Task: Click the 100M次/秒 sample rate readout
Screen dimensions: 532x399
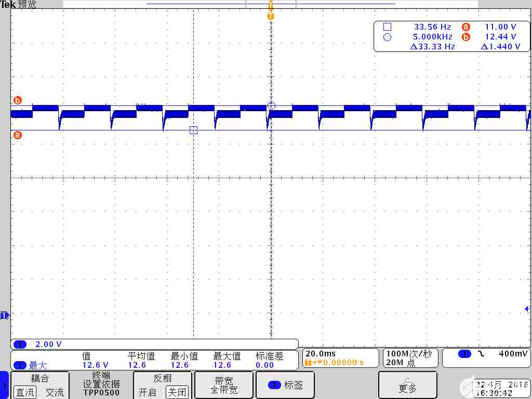Action: pyautogui.click(x=409, y=354)
